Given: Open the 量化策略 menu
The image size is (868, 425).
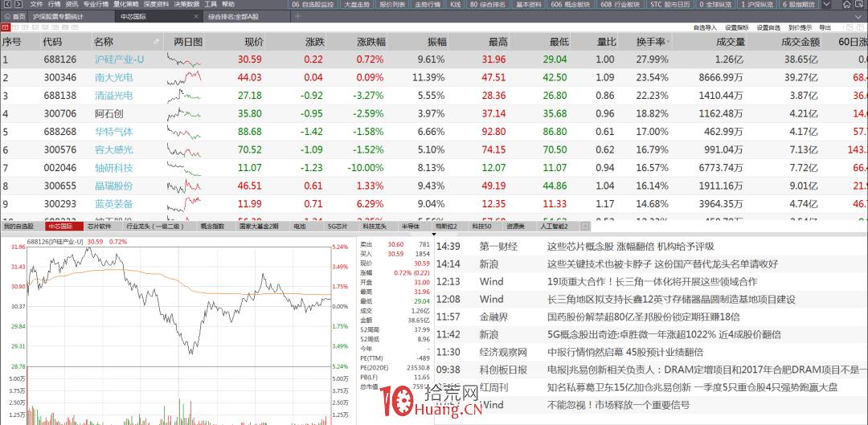Looking at the screenshot, I should click(125, 5).
